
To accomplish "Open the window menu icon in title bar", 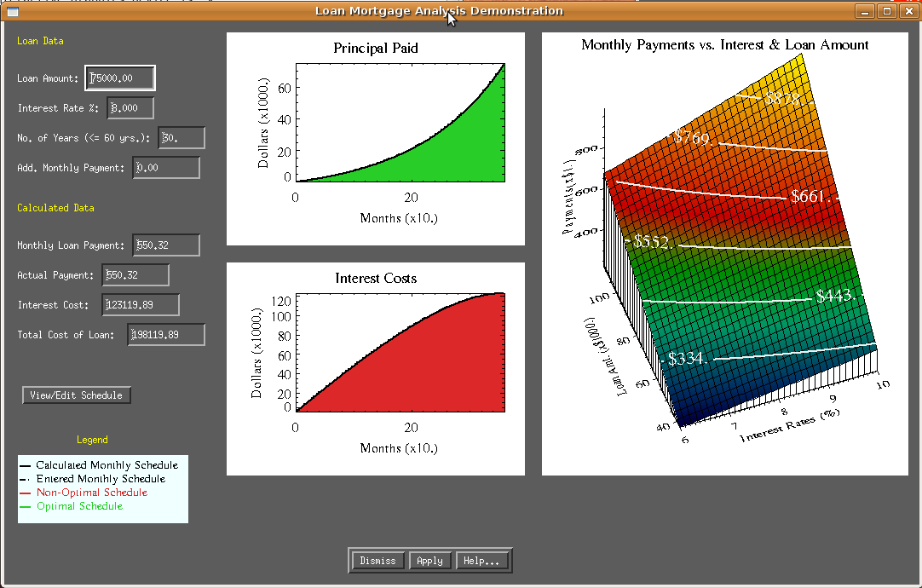I will tap(12, 11).
